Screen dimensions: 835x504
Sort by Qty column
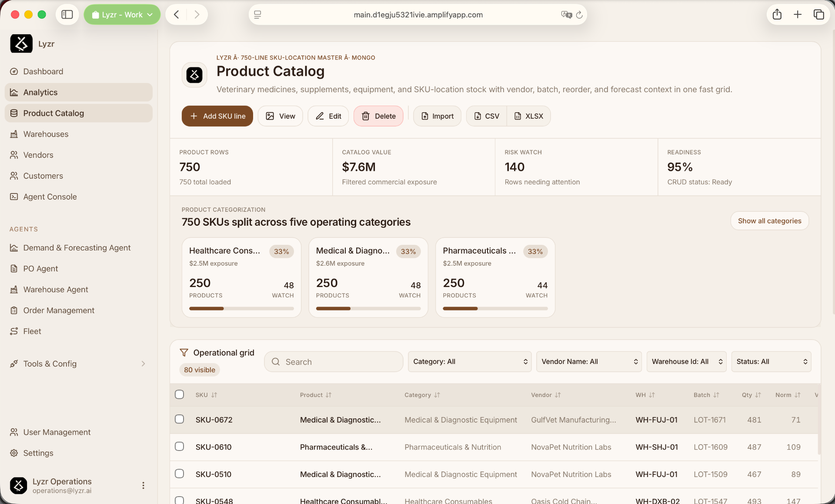pos(751,395)
